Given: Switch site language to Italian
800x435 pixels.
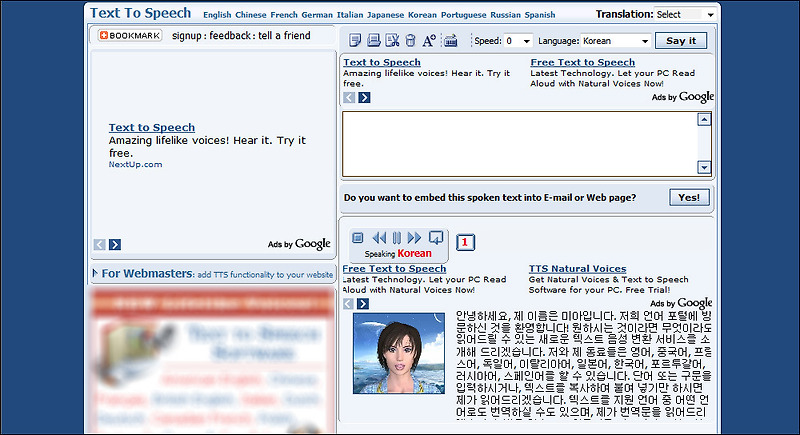Looking at the screenshot, I should tap(350, 15).
